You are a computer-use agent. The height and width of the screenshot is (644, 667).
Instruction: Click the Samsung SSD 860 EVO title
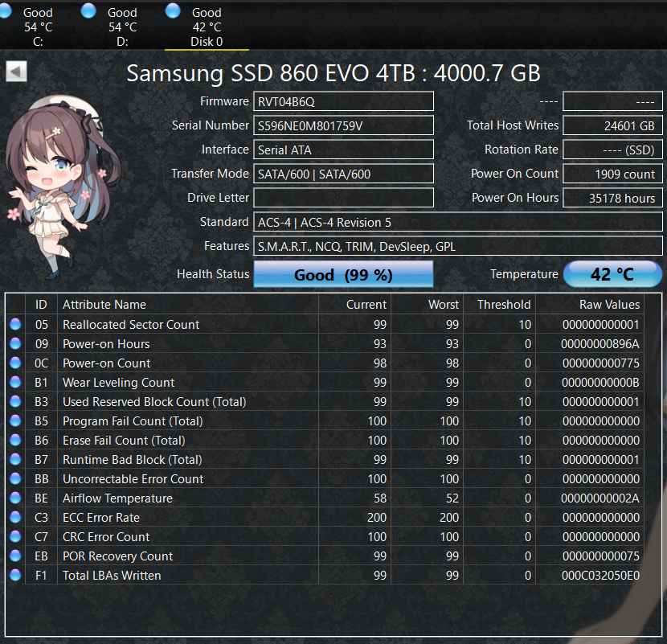pyautogui.click(x=333, y=73)
